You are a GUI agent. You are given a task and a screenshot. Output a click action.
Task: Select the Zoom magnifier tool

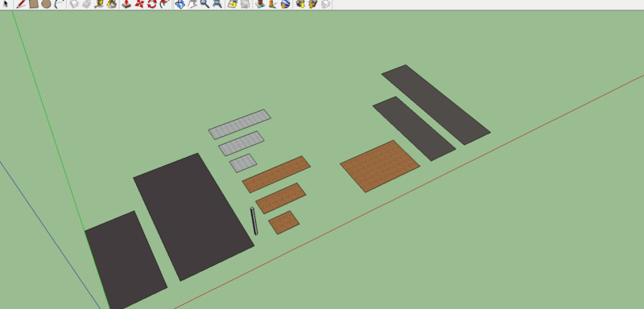tap(204, 4)
